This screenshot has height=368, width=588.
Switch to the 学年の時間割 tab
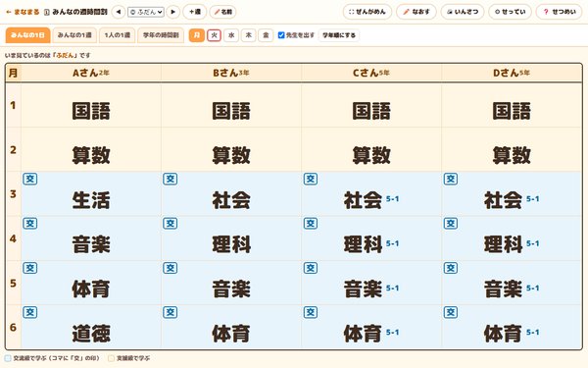161,35
